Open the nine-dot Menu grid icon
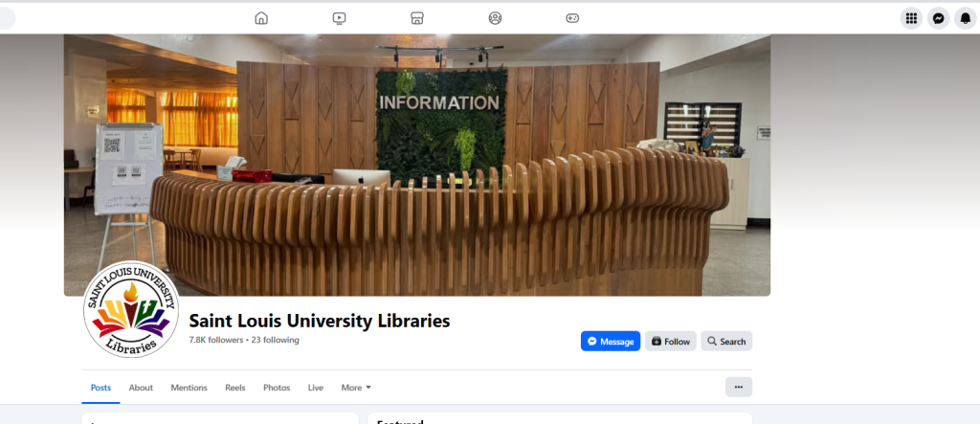This screenshot has width=980, height=424. pyautogui.click(x=911, y=18)
